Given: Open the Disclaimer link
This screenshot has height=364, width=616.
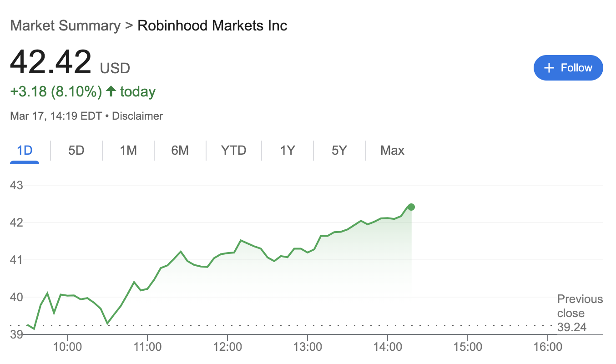Looking at the screenshot, I should point(137,116).
